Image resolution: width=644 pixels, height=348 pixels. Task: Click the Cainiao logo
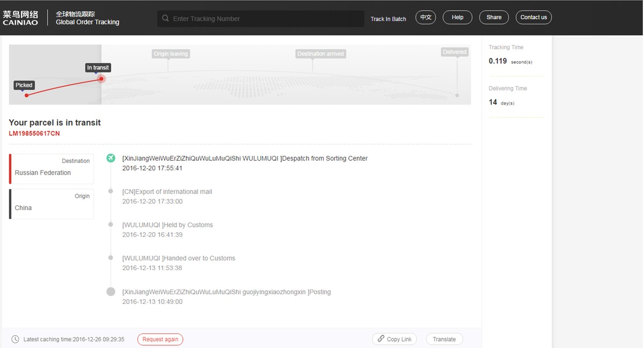pyautogui.click(x=20, y=18)
